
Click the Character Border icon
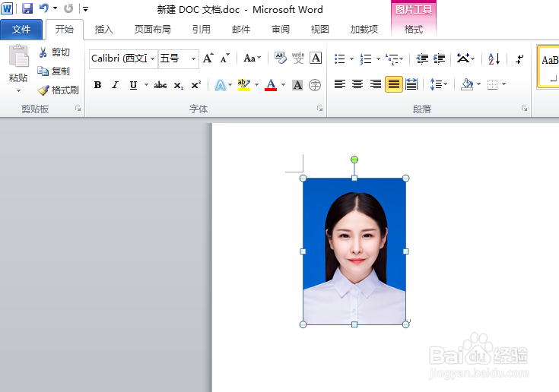click(316, 58)
